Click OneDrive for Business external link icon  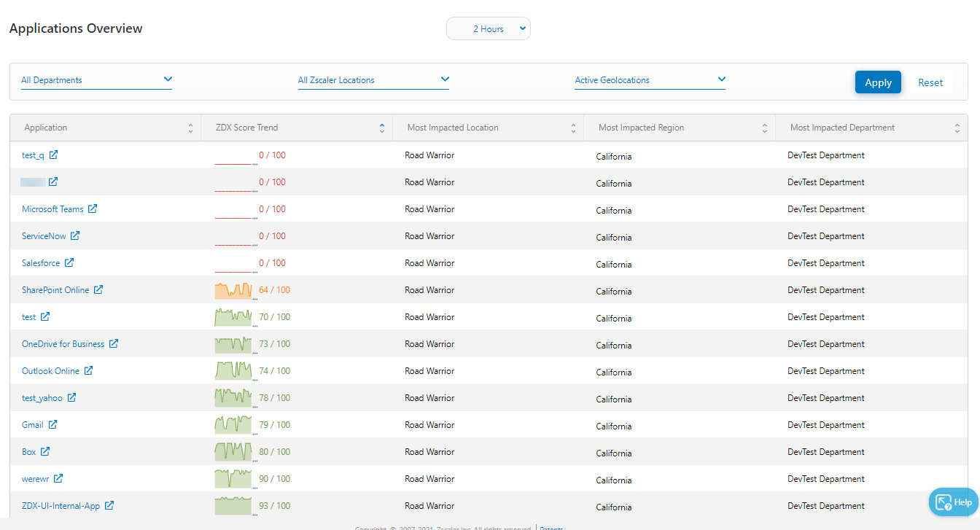(x=114, y=344)
